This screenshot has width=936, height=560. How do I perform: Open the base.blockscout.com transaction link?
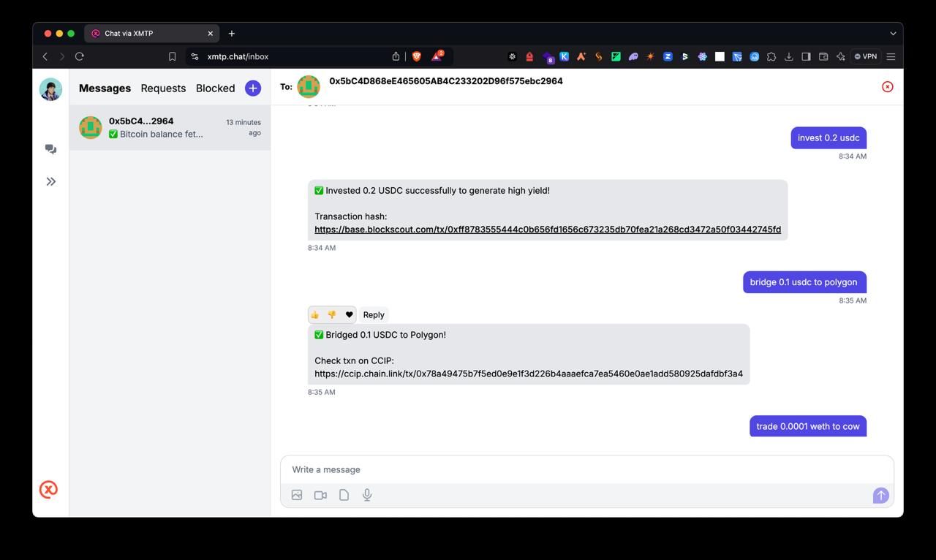point(548,230)
